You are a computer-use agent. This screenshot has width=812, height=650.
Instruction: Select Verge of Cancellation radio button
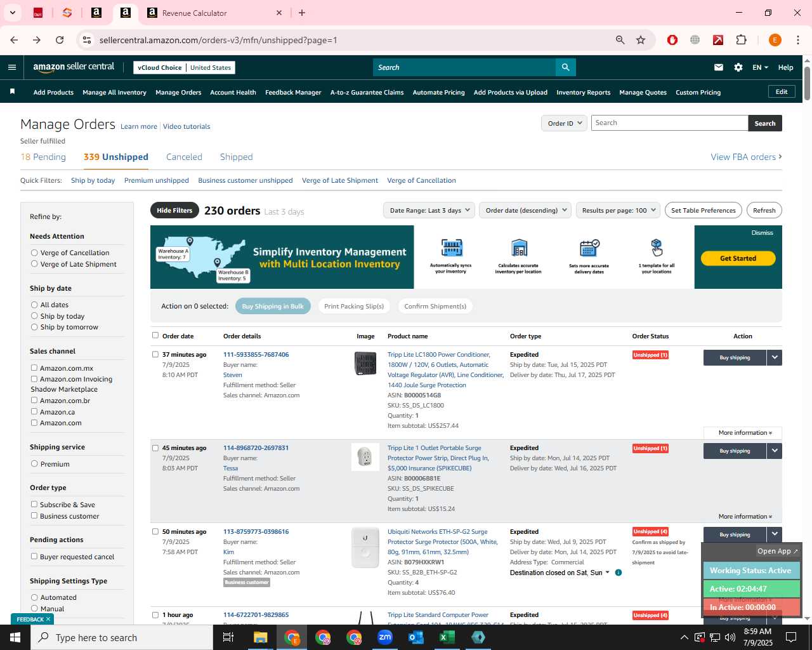pyautogui.click(x=34, y=253)
